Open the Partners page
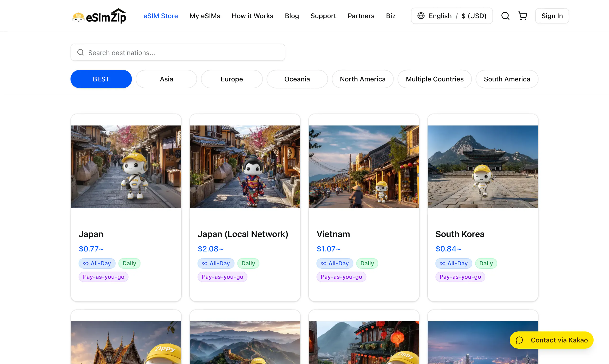The height and width of the screenshot is (364, 609). (x=361, y=16)
